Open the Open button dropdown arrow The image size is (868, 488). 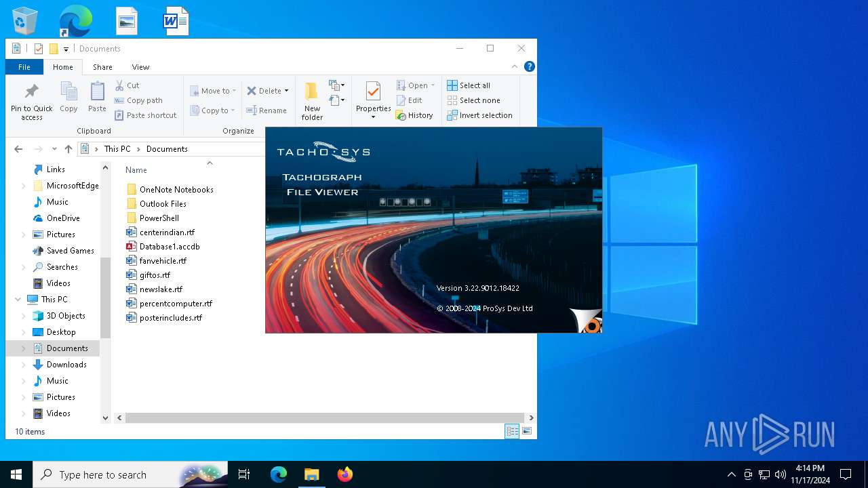coord(433,85)
